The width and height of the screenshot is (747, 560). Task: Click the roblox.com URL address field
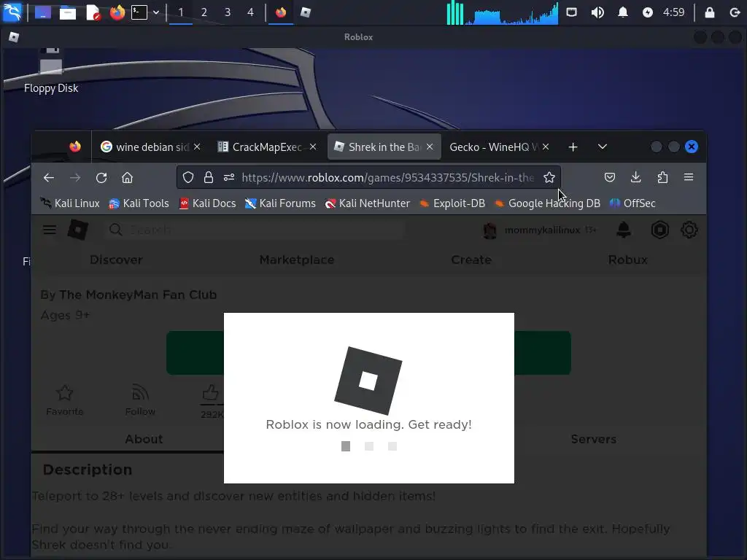pyautogui.click(x=388, y=178)
